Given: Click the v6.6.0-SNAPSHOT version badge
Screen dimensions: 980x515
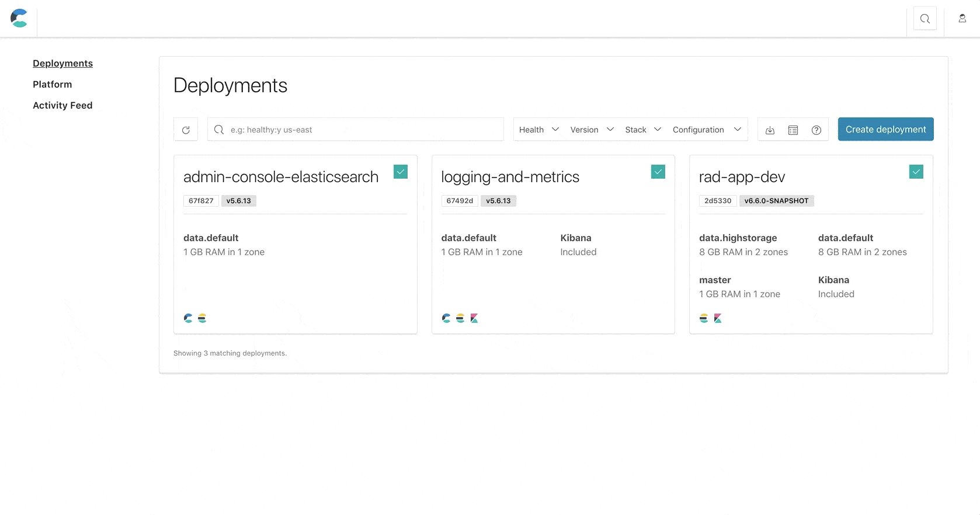Looking at the screenshot, I should pos(776,201).
